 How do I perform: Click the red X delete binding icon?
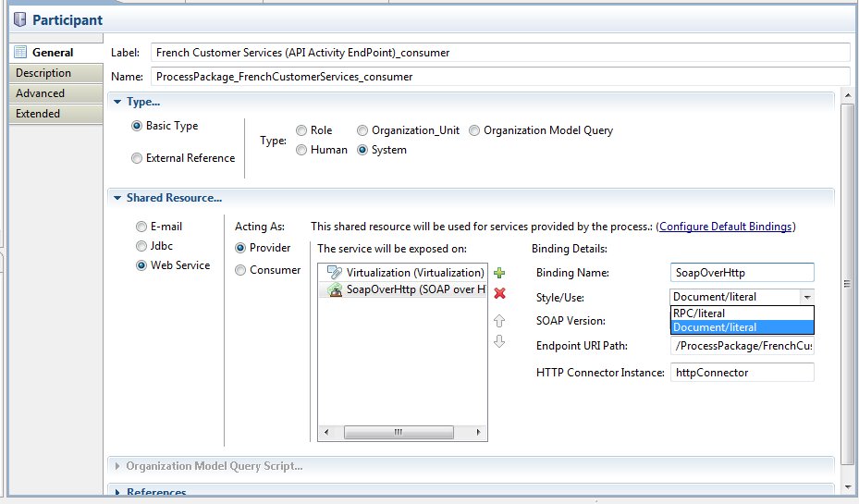tap(499, 293)
